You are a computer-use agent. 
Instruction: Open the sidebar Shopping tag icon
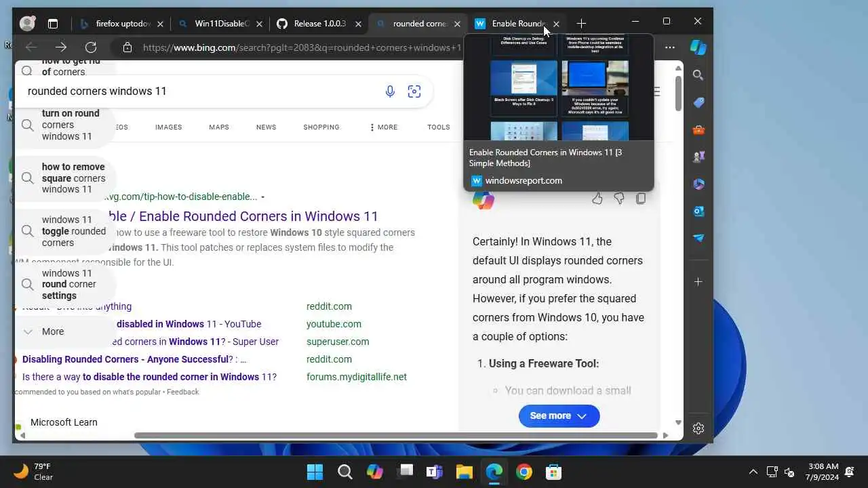coord(698,102)
